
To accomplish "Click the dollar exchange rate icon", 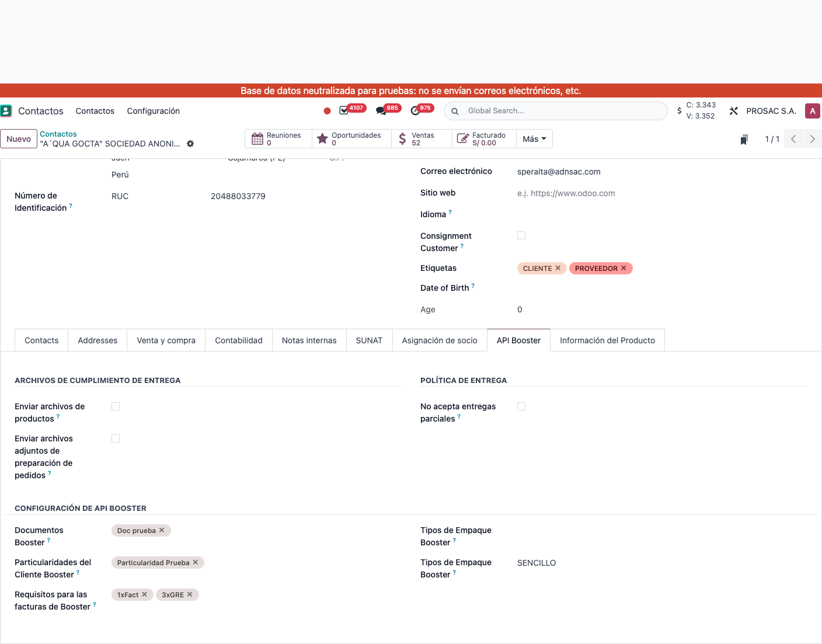I will (x=679, y=111).
